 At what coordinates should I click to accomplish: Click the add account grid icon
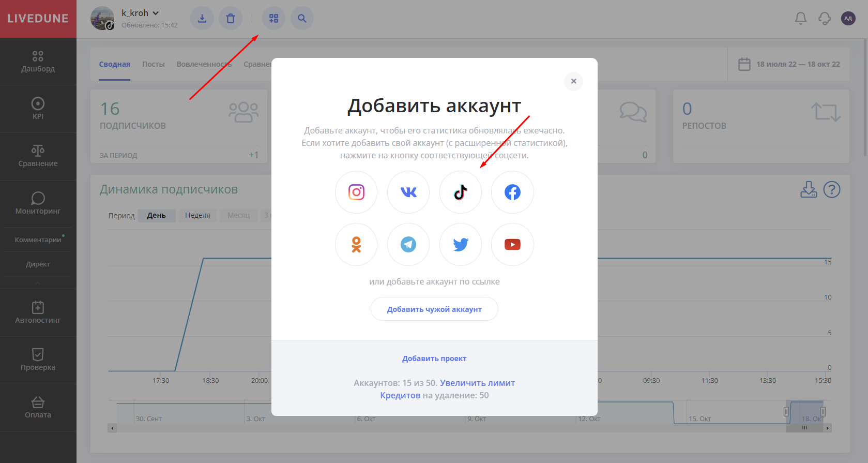pyautogui.click(x=273, y=19)
